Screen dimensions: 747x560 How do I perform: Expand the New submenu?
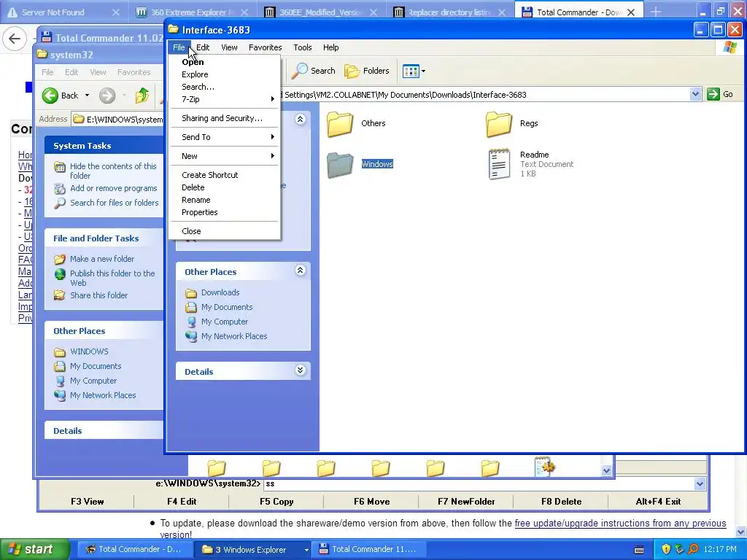click(x=224, y=156)
